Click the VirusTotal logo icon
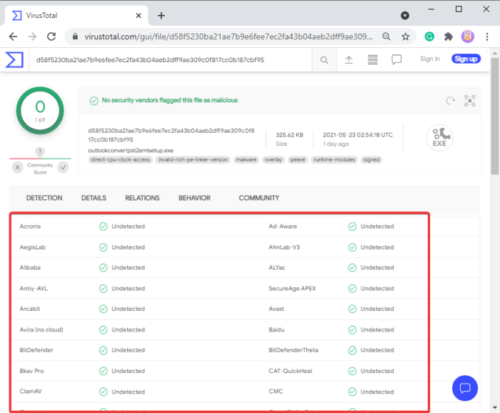 click(15, 60)
